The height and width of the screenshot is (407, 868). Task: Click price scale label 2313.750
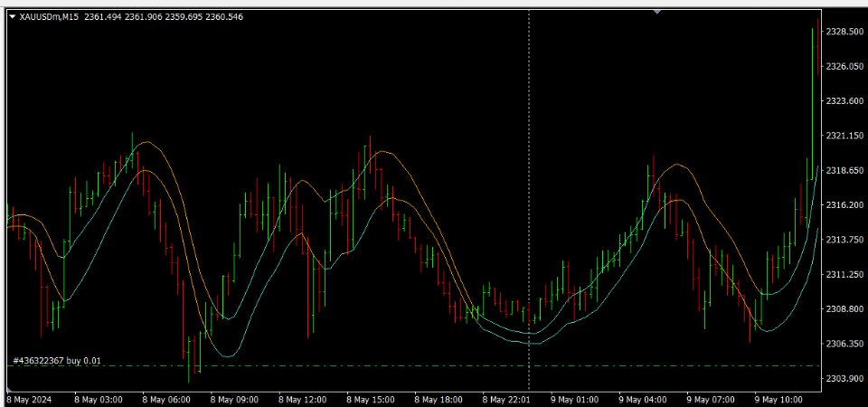point(844,240)
